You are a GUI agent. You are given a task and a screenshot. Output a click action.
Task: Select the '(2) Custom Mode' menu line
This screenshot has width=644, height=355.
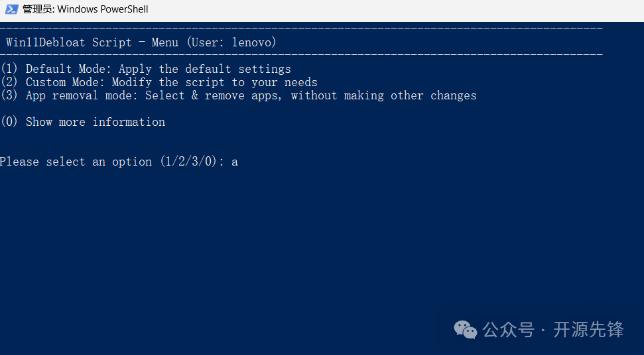(x=159, y=82)
